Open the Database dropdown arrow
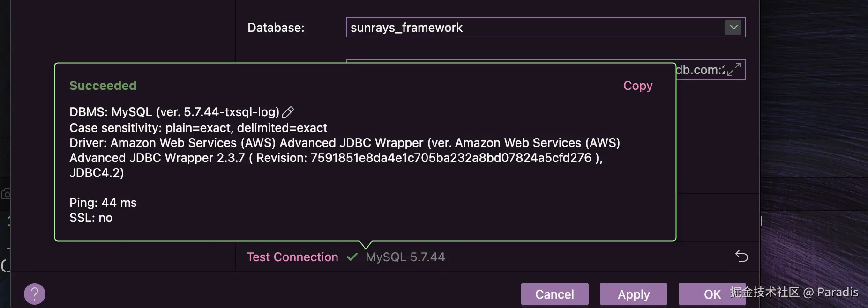Screen dimensions: 868x308 pos(733,27)
